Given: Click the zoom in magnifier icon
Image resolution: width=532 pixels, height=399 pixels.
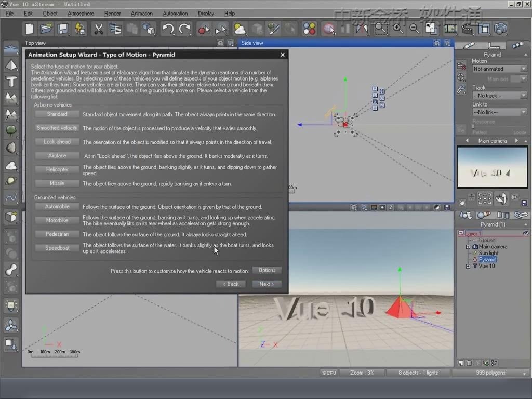Looking at the screenshot, I should pos(397,29).
